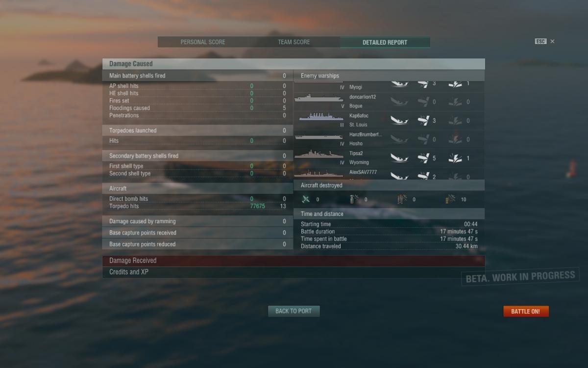
Task: Click the fighter aircraft destroyed icon
Action: coord(306,199)
